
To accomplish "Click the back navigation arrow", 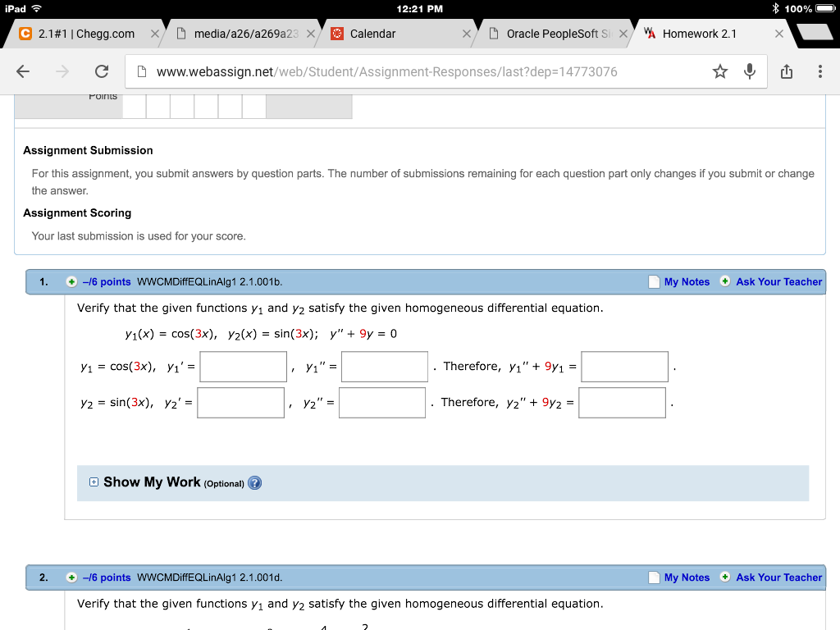I will click(22, 71).
